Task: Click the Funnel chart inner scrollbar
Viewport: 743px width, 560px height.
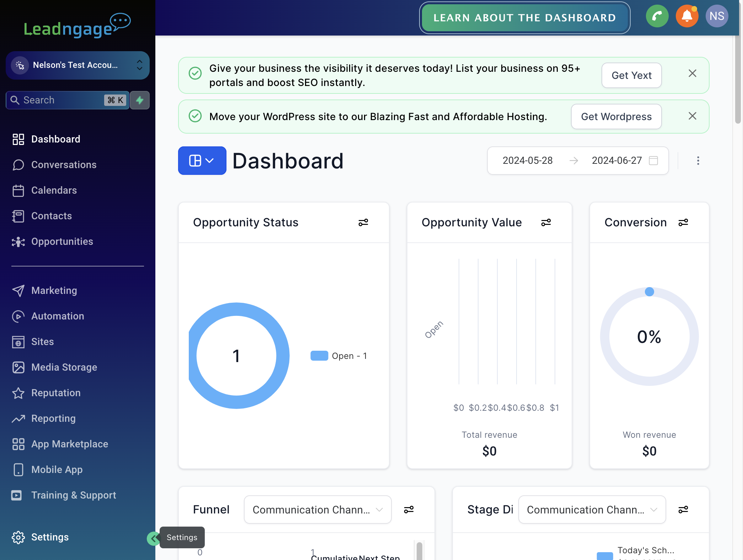Action: 419,551
